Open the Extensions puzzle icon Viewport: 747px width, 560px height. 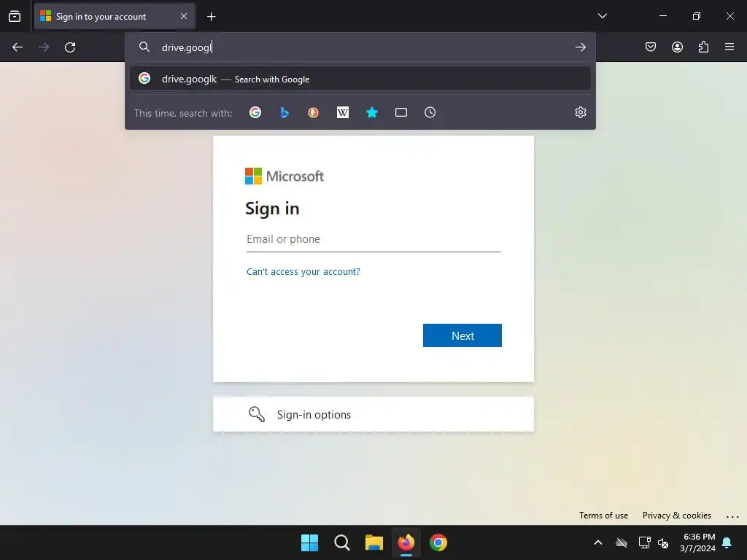tap(704, 47)
